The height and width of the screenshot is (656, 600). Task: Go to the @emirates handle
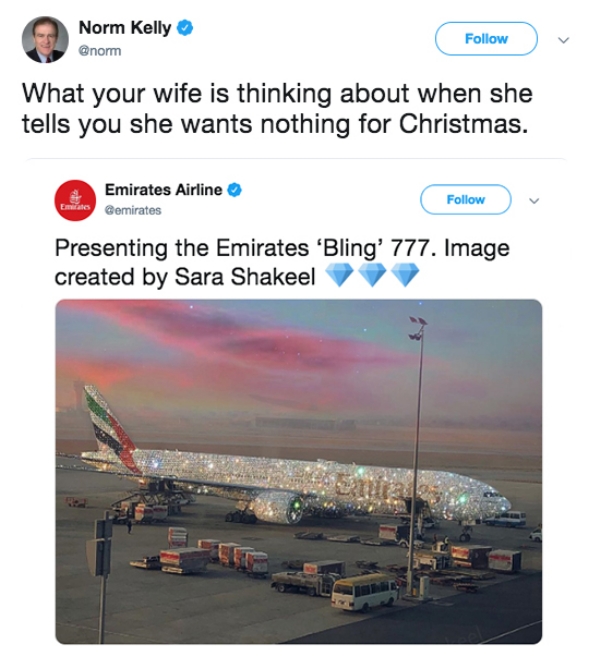click(x=133, y=210)
